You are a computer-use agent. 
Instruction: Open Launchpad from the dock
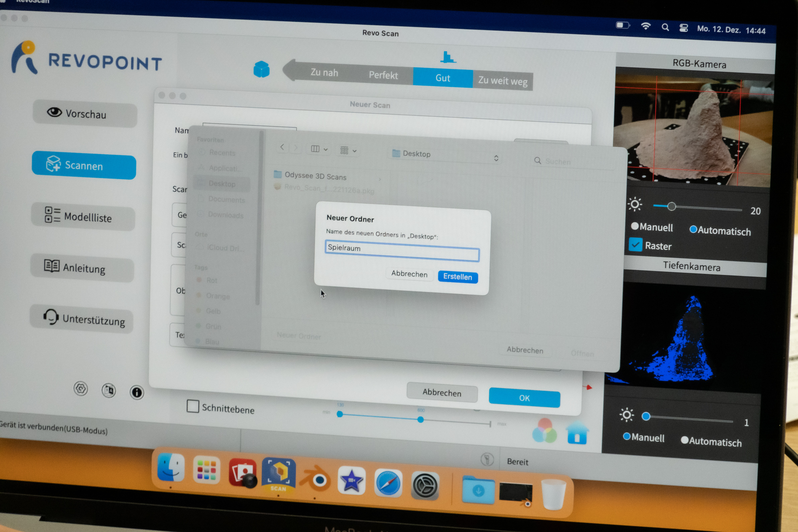[206, 470]
